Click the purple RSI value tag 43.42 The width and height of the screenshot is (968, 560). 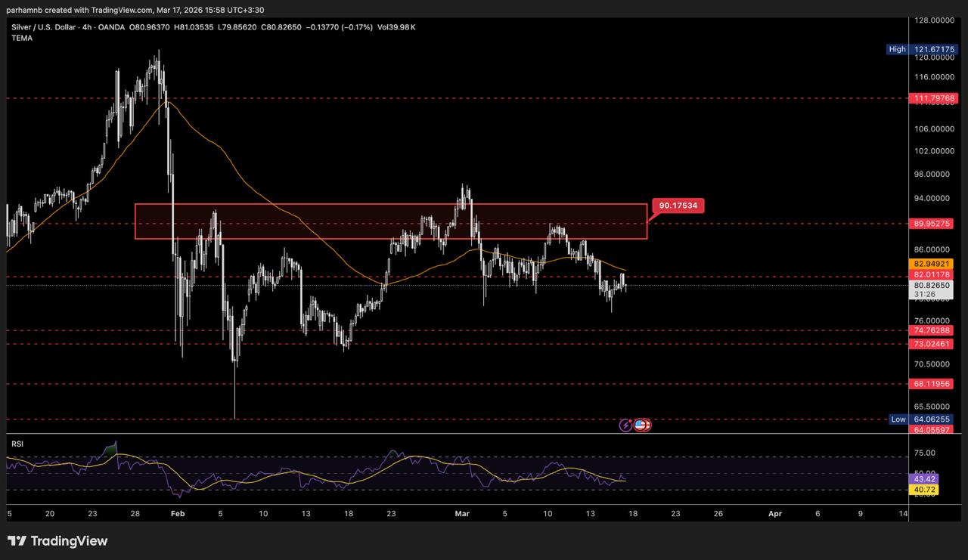pos(925,479)
